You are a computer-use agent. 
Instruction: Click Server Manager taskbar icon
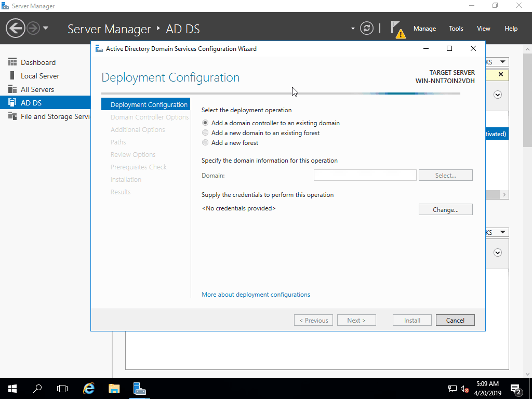coord(139,389)
